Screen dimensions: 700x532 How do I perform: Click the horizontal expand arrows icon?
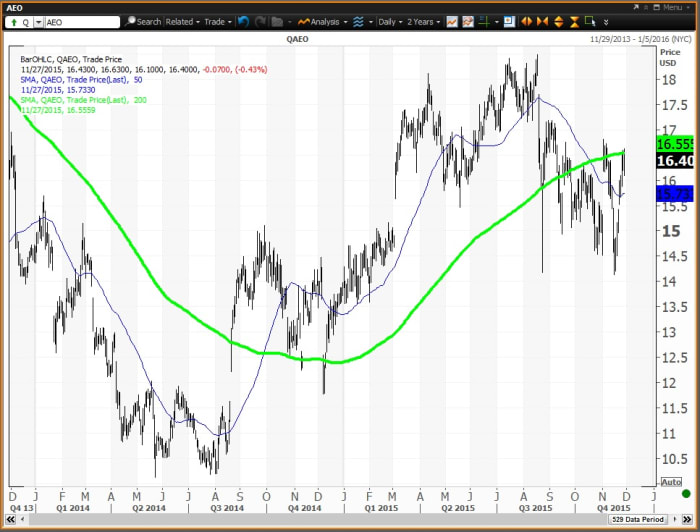pos(528,21)
